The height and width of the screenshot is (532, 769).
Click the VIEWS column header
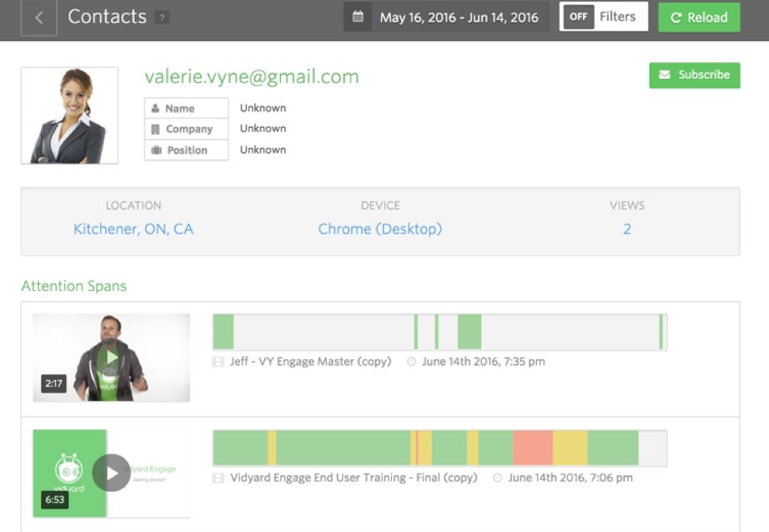pos(627,205)
